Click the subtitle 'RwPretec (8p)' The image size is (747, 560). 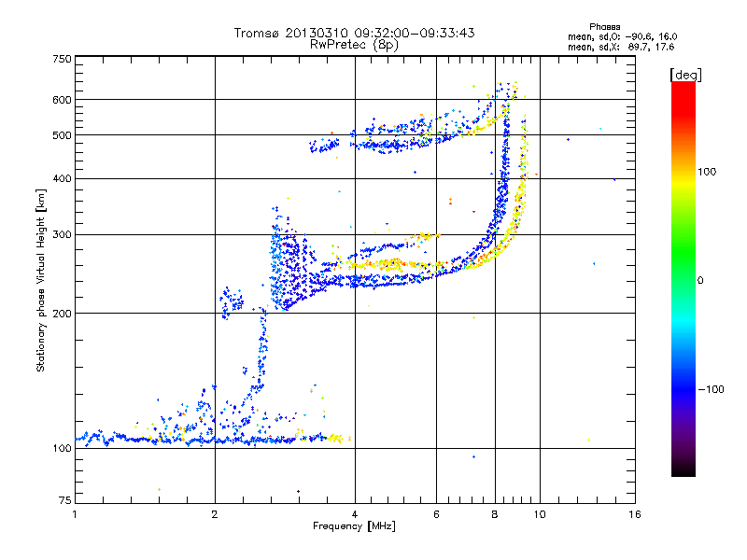point(354,45)
